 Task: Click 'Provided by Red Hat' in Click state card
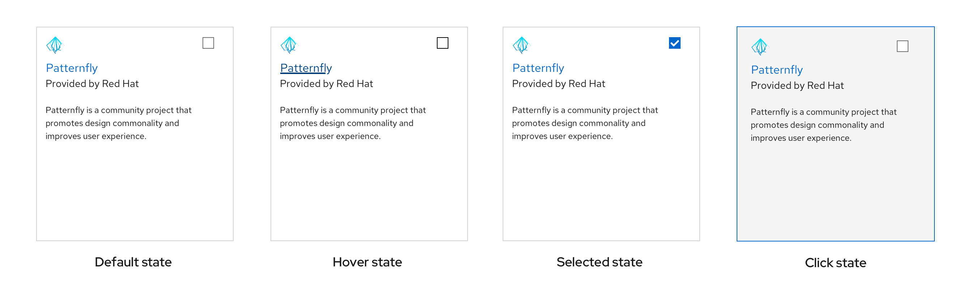point(797,86)
